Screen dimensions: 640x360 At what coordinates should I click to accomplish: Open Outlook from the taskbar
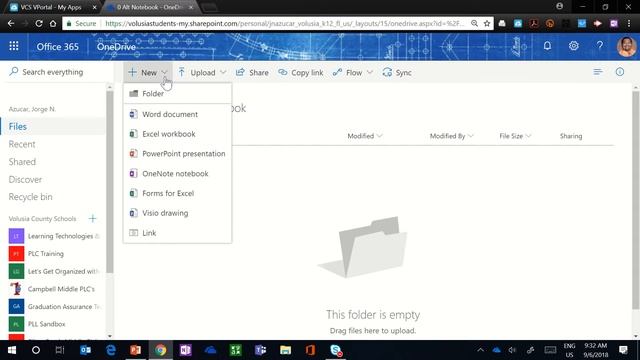pyautogui.click(x=85, y=350)
